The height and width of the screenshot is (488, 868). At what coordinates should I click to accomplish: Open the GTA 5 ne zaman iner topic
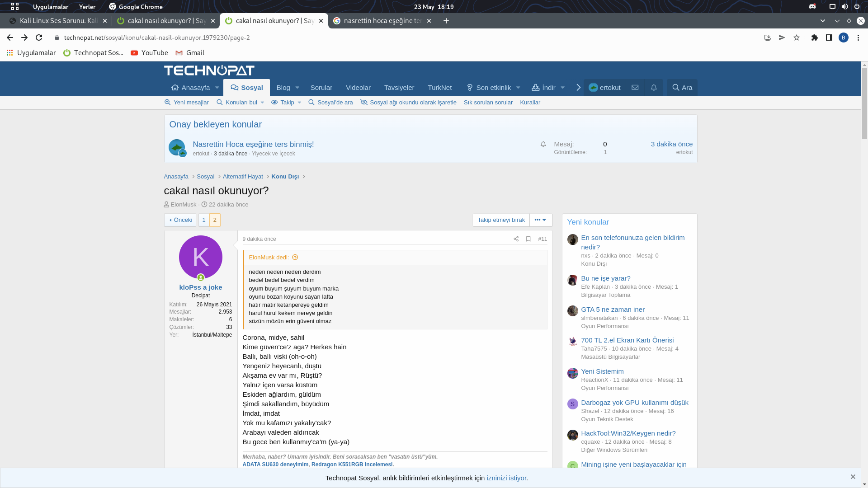[x=613, y=310]
